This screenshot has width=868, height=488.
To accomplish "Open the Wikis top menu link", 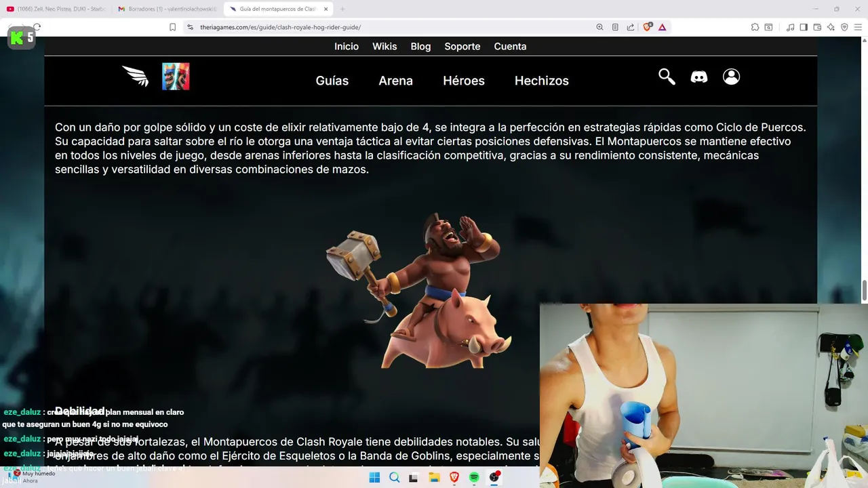I will click(x=384, y=46).
